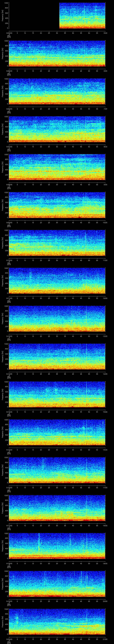Click the "14:00" end time axis label

point(105,374)
